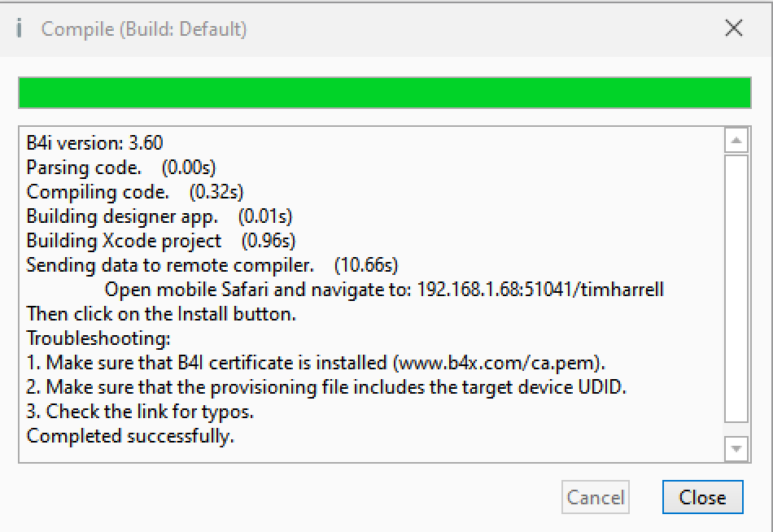
Task: Click the vertical scrollbar track of the log
Action: pos(736,293)
